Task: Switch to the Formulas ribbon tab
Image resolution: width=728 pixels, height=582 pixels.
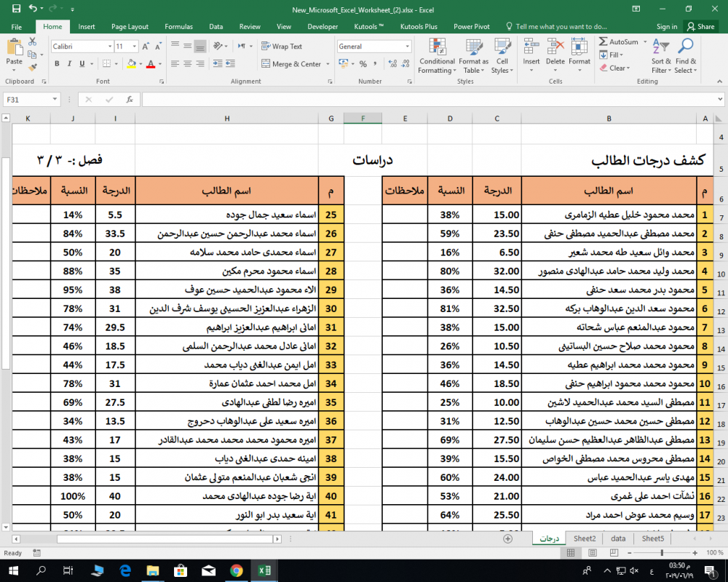Action: click(x=179, y=26)
